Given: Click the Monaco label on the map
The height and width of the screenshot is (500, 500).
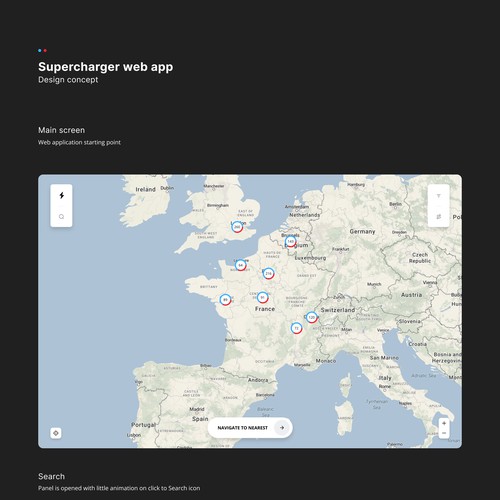Looking at the screenshot, I should tap(326, 361).
